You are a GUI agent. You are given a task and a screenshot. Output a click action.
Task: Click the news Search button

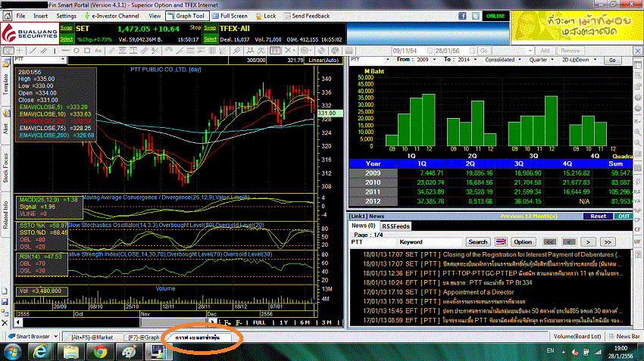[x=477, y=242]
